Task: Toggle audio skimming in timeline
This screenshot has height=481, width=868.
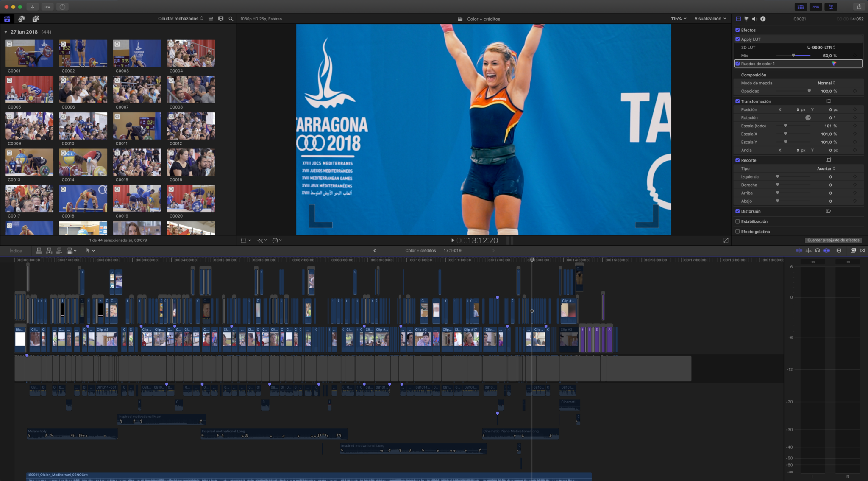Action: click(808, 251)
